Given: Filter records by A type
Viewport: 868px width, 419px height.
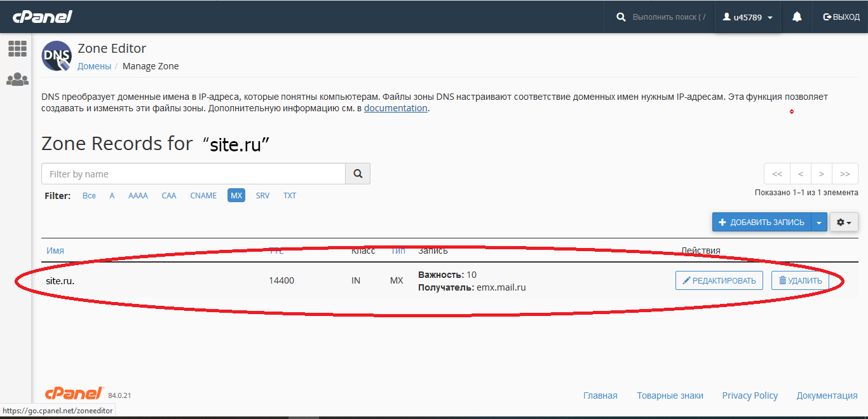Looking at the screenshot, I should (x=112, y=196).
